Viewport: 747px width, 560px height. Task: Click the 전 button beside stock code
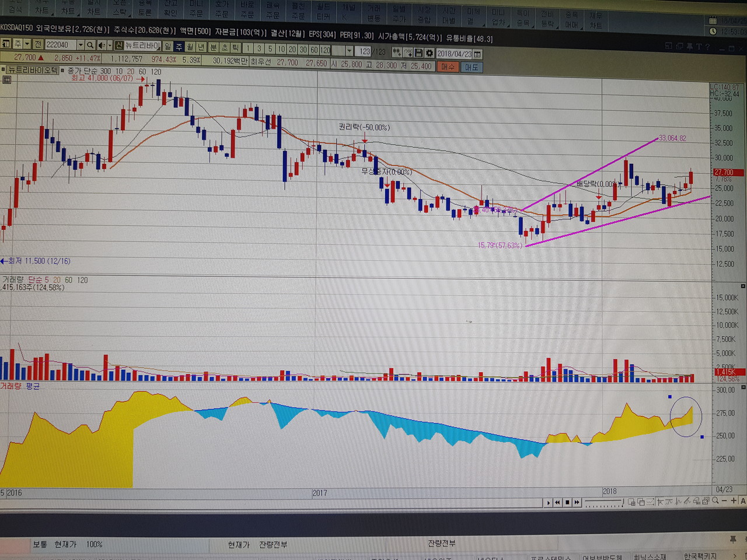point(38,44)
